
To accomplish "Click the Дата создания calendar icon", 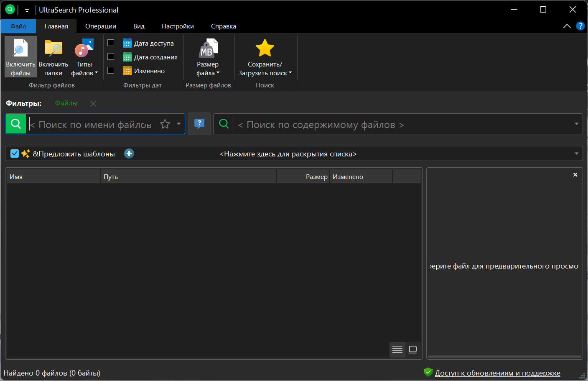I will pyautogui.click(x=127, y=57).
